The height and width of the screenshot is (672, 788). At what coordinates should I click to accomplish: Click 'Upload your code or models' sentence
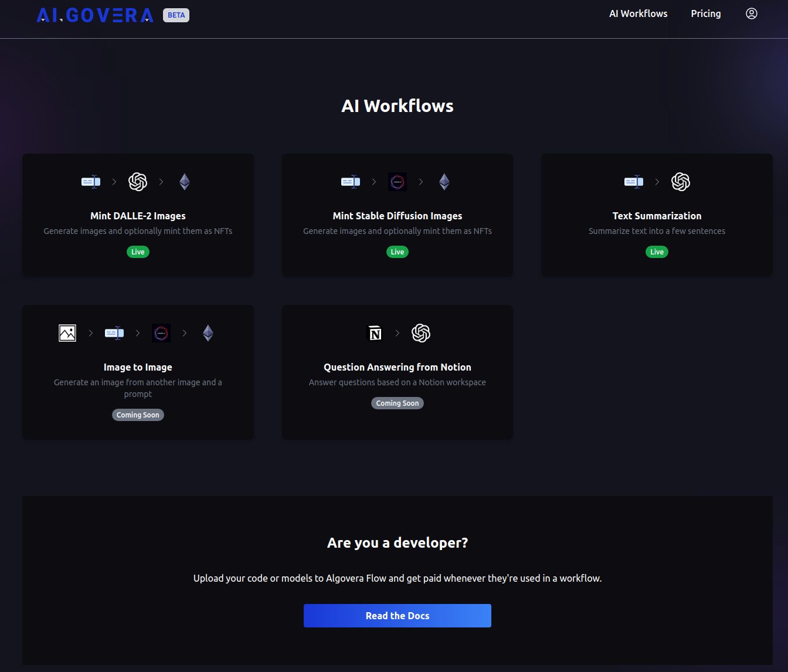tap(398, 578)
